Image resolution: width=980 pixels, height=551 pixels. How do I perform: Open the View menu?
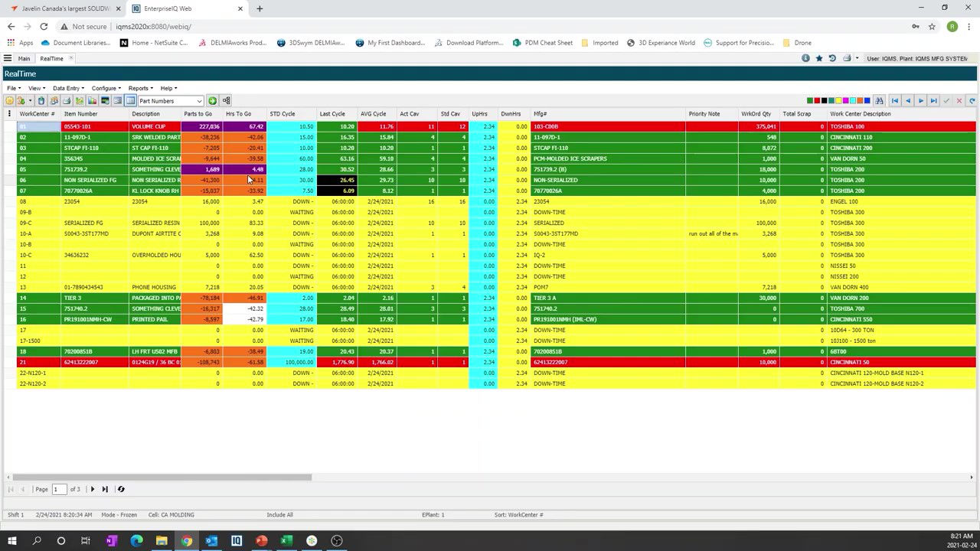[36, 88]
